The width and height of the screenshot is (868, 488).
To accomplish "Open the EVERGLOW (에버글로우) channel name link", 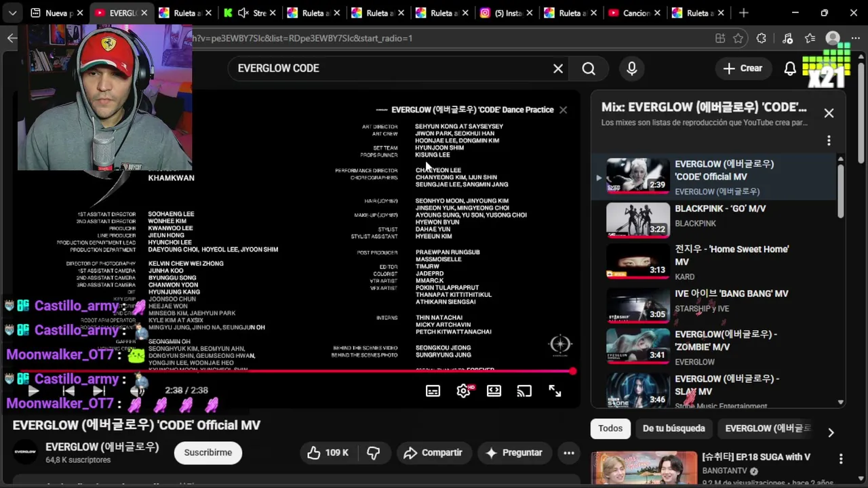I will pos(102,447).
